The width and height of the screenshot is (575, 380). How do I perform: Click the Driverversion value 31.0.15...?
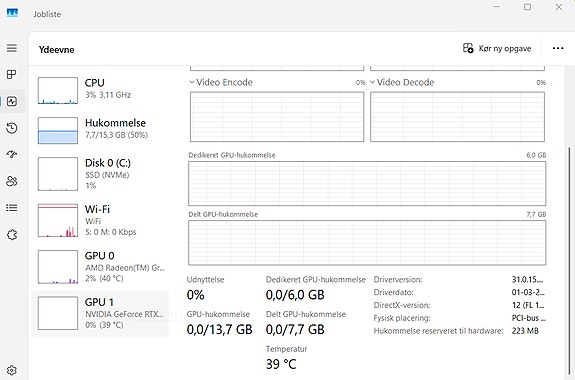coord(527,279)
